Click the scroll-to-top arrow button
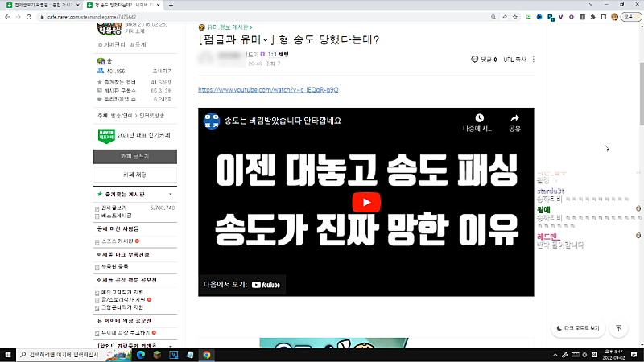 click(618, 328)
